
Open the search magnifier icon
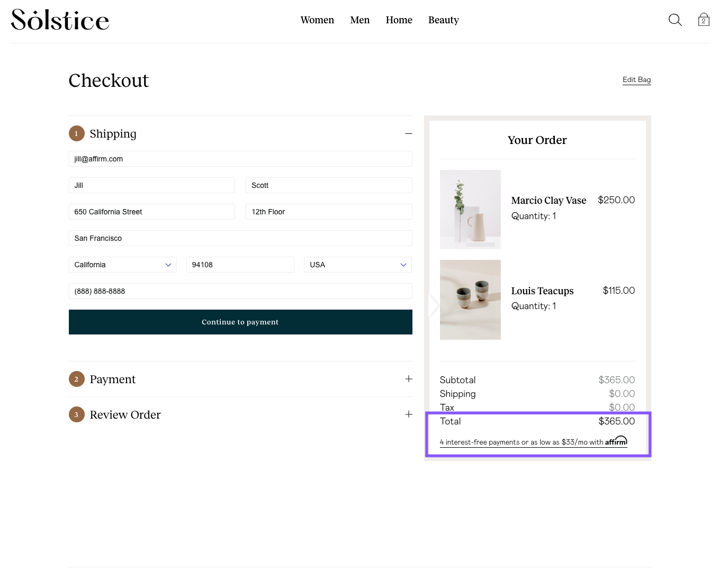pyautogui.click(x=675, y=20)
